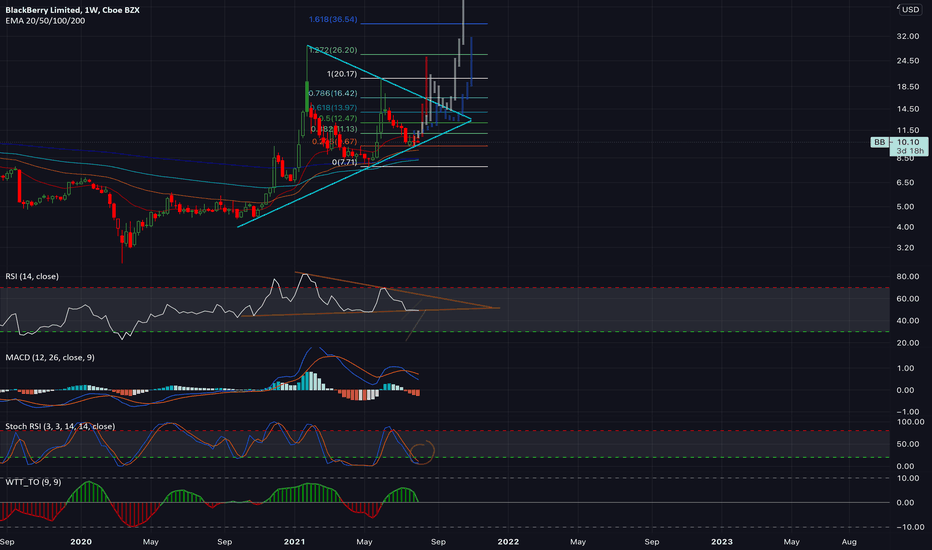The width and height of the screenshot is (932, 550).
Task: Select the 0.618(13.97) Fibonacci level label
Action: pos(333,108)
